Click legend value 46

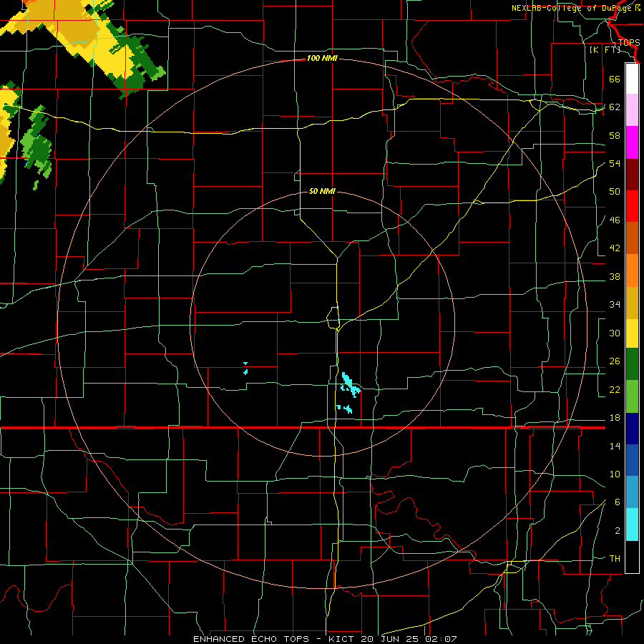click(615, 220)
